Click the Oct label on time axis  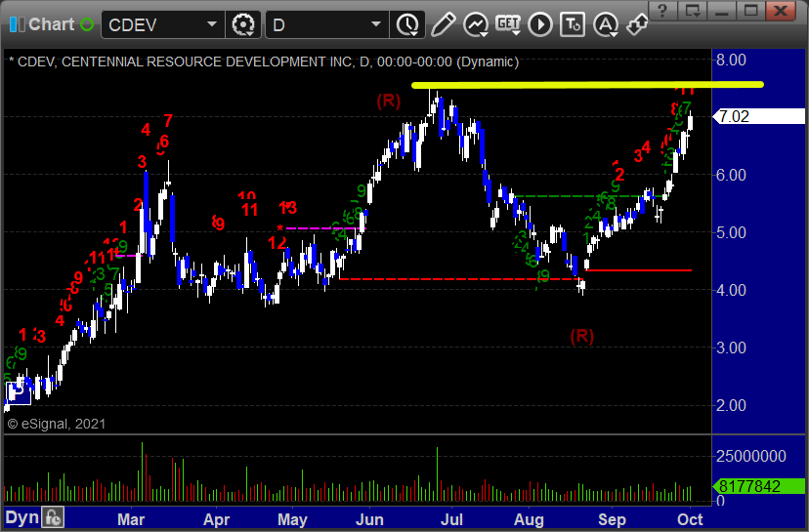click(x=690, y=519)
